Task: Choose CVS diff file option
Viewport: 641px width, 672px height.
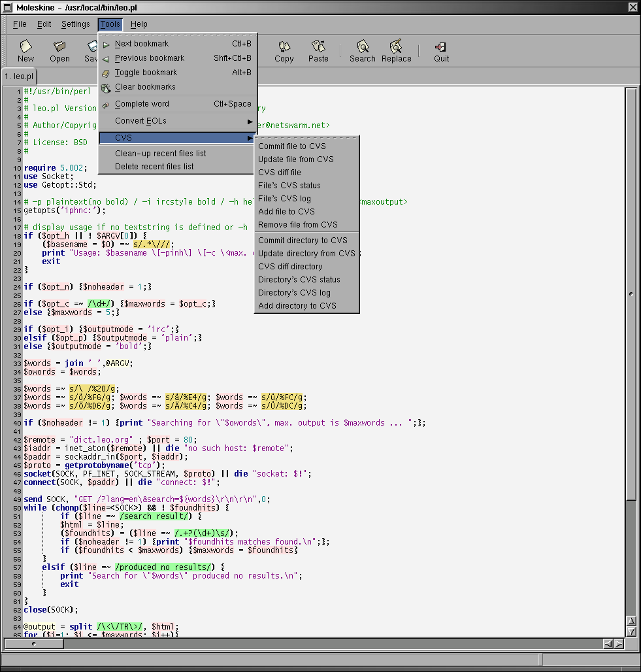Action: coord(280,173)
